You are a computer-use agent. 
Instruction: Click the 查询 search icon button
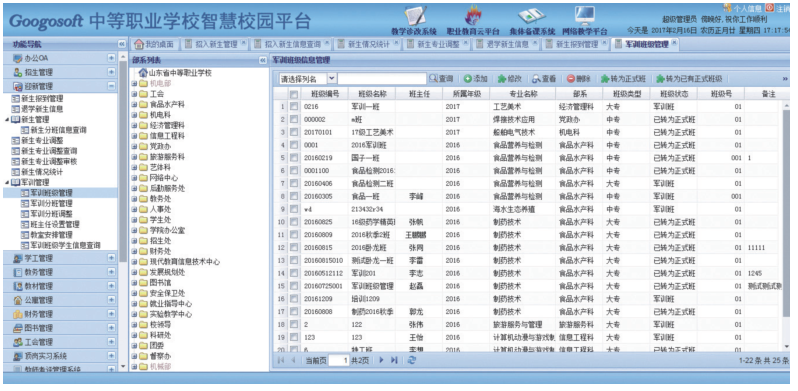(x=441, y=78)
